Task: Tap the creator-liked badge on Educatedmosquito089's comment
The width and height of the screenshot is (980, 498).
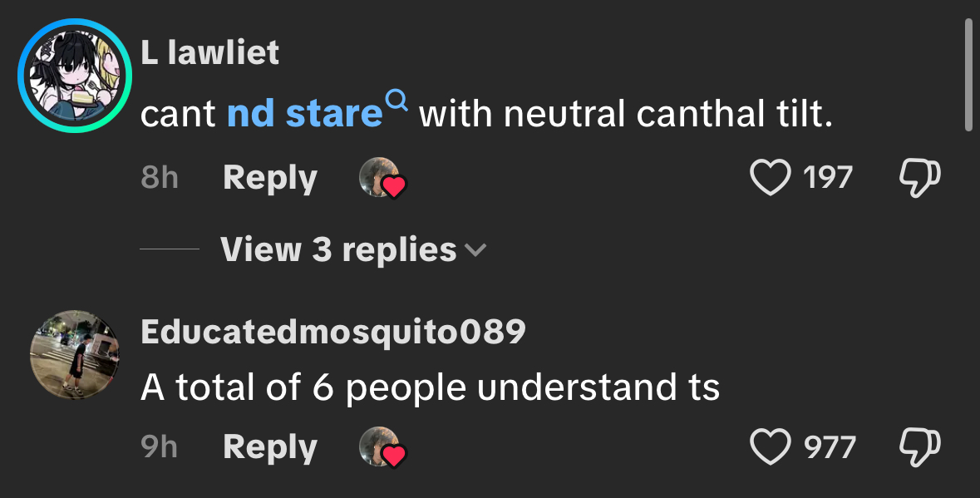Action: (382, 448)
